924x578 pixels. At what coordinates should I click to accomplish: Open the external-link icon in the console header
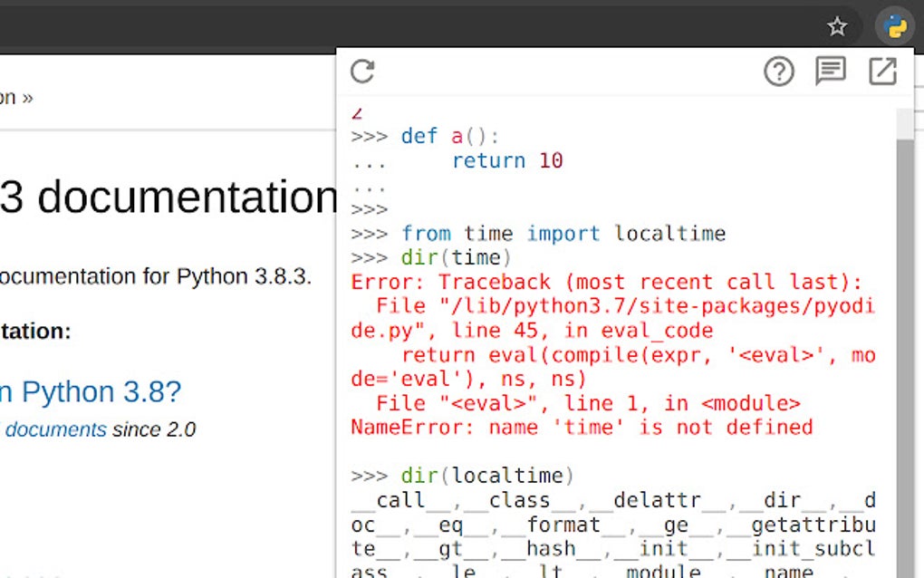click(x=882, y=71)
